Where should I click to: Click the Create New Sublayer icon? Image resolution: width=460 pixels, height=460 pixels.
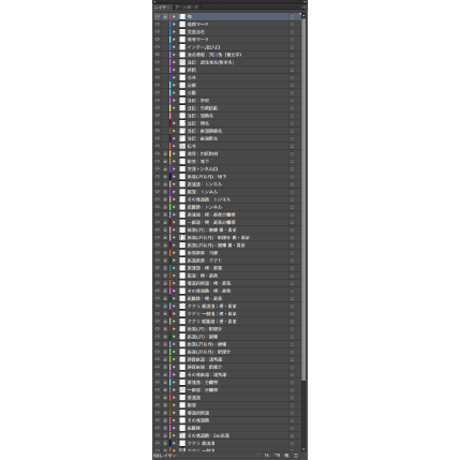(277, 455)
